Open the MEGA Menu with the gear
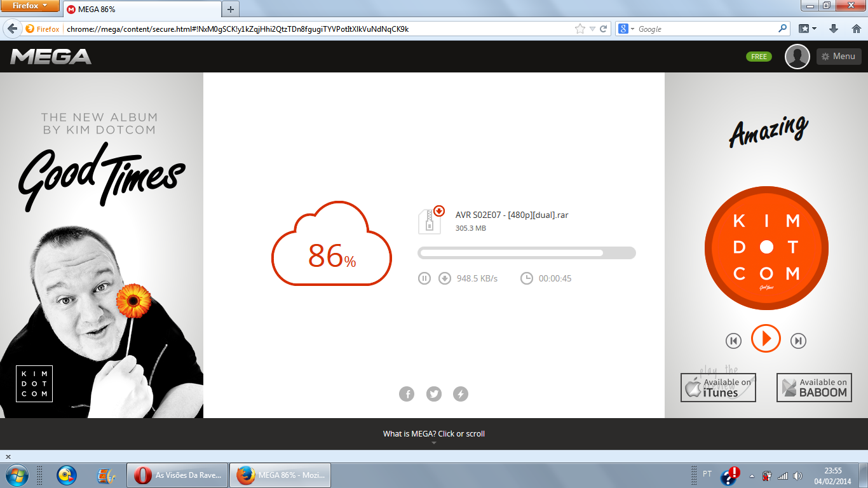The height and width of the screenshot is (488, 868). point(839,56)
